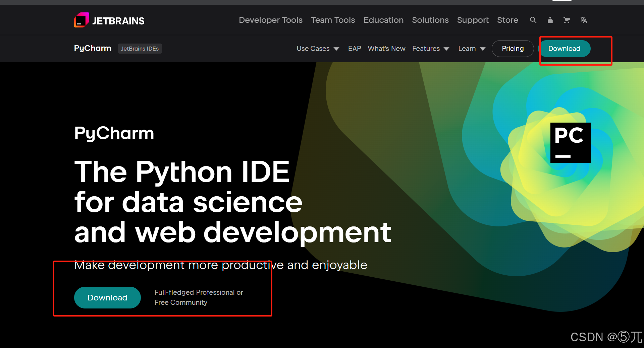
Task: Open the shopping cart icon
Action: click(567, 20)
